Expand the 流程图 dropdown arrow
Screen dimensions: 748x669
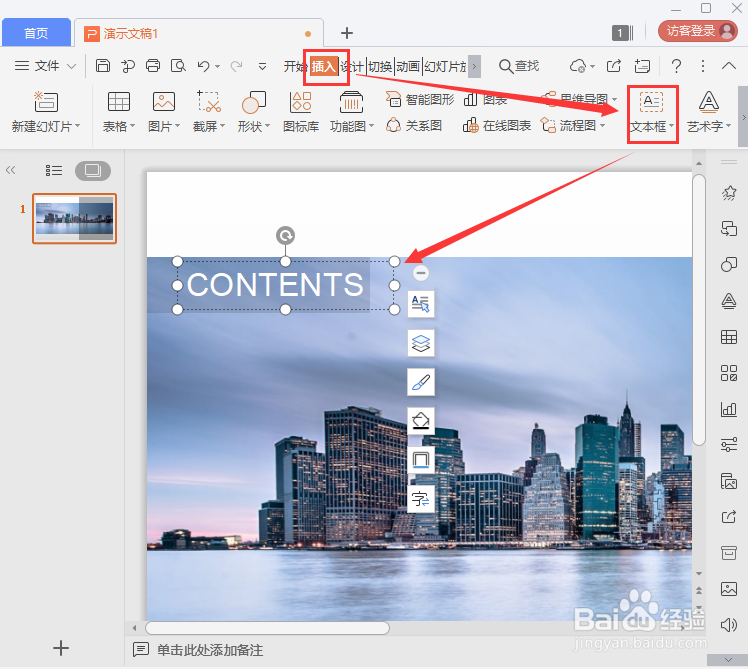(x=603, y=125)
